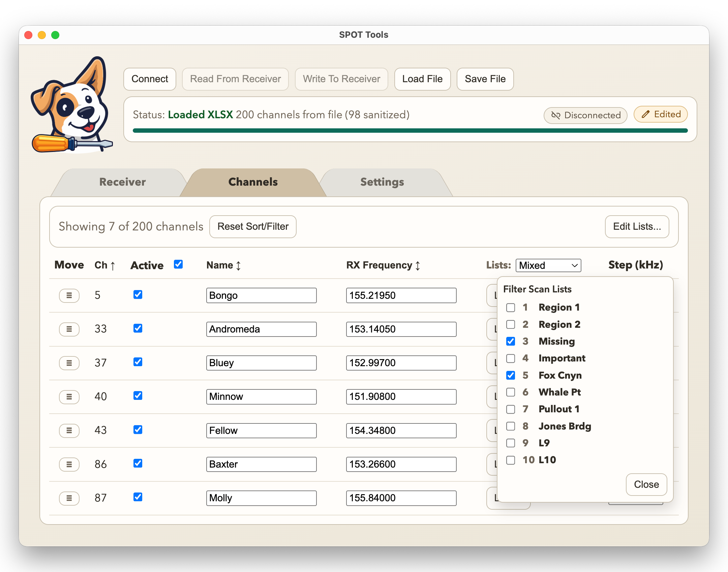Viewport: 728px width, 572px height.
Task: Click the move handle for channel 86
Action: (x=69, y=464)
